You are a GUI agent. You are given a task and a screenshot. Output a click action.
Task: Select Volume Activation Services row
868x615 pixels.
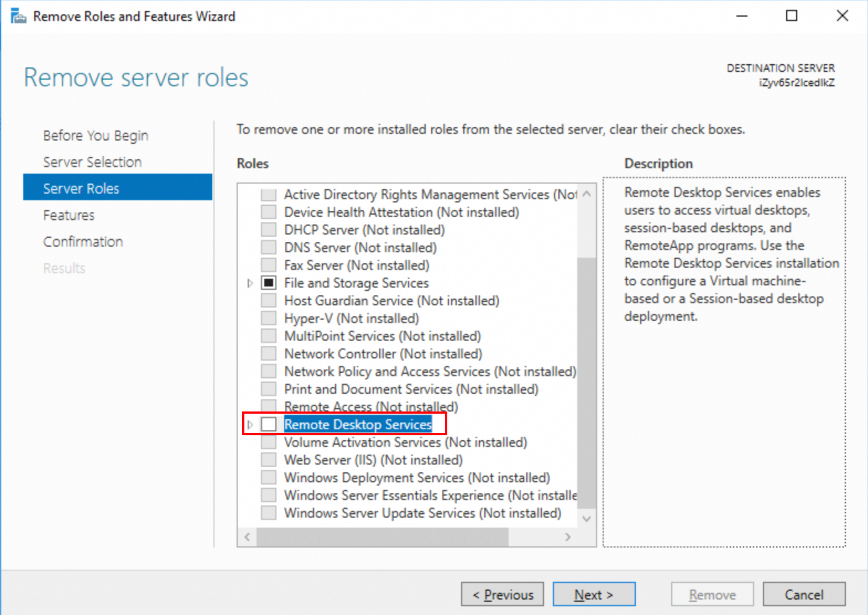[406, 442]
